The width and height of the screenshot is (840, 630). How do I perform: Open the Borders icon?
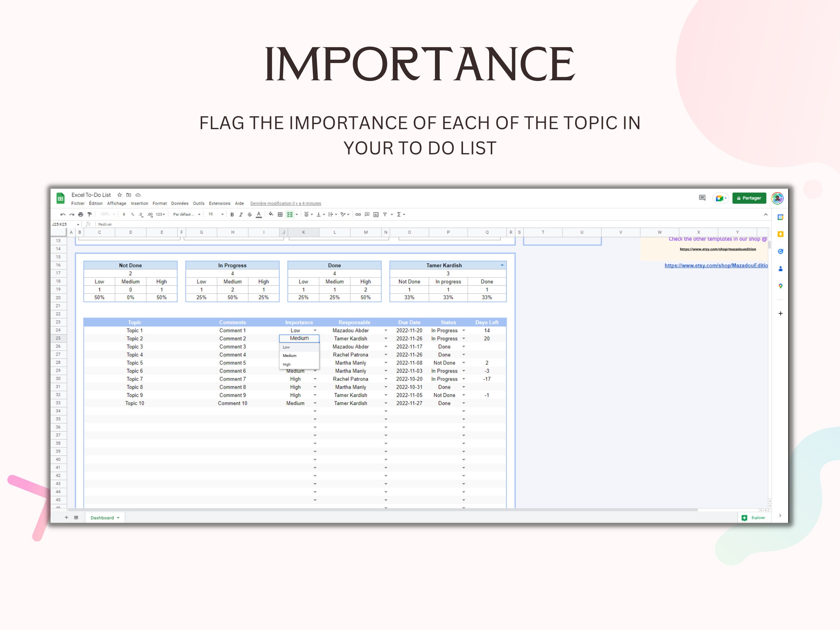click(x=280, y=215)
